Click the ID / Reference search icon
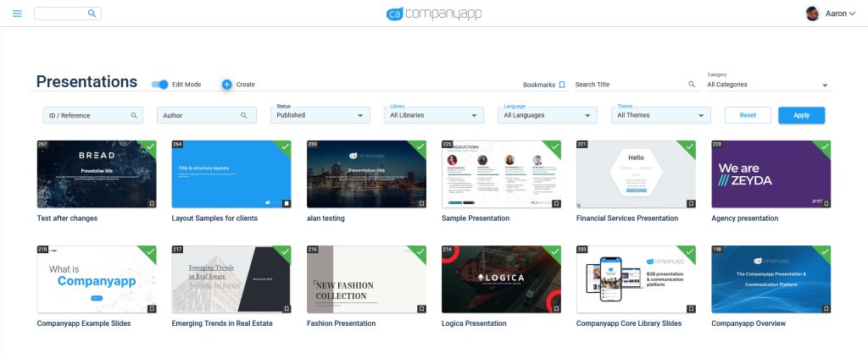 [134, 115]
